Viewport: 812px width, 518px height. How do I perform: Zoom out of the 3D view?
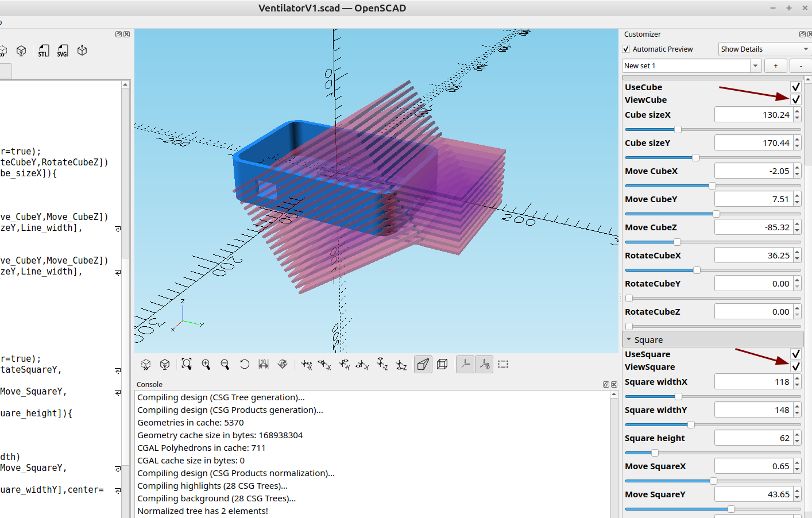pyautogui.click(x=225, y=364)
